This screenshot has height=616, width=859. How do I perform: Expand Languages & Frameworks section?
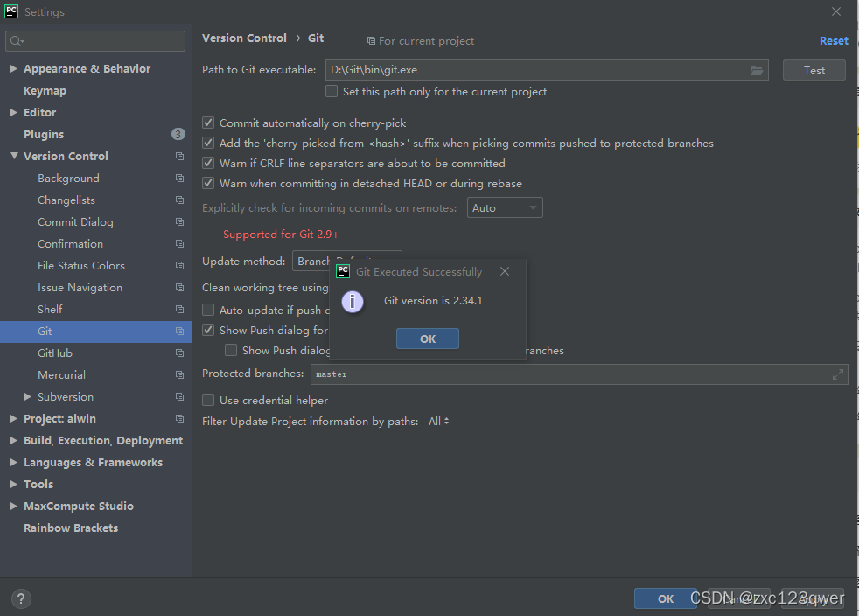click(14, 463)
